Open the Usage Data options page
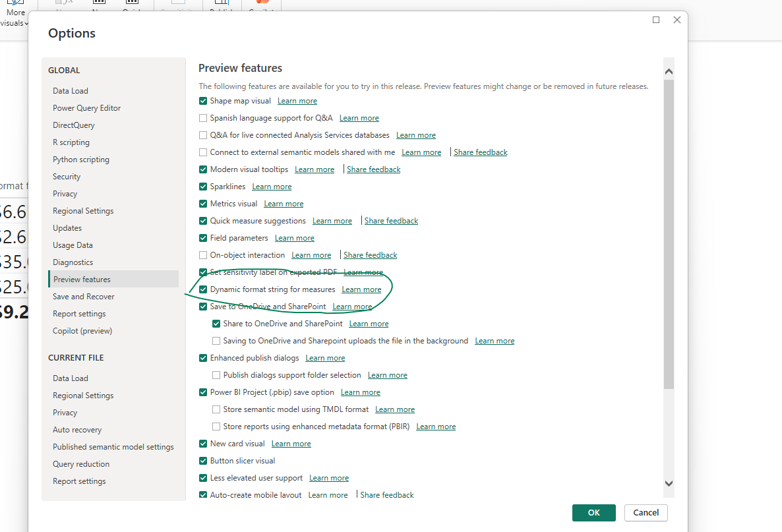Viewport: 782px width, 532px height. [73, 245]
